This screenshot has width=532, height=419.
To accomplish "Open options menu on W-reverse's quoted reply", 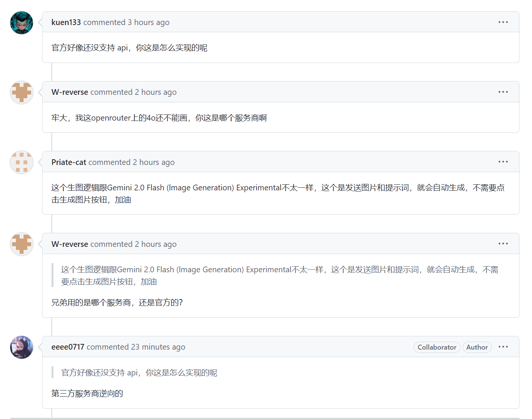I will [503, 243].
